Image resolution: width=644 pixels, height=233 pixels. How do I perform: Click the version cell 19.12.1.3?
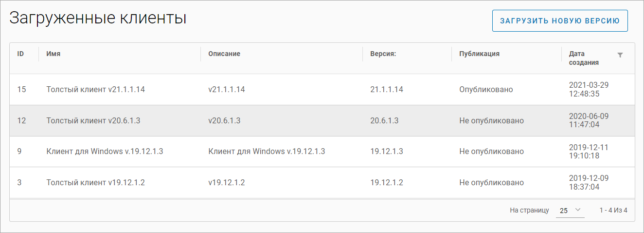pyautogui.click(x=386, y=152)
